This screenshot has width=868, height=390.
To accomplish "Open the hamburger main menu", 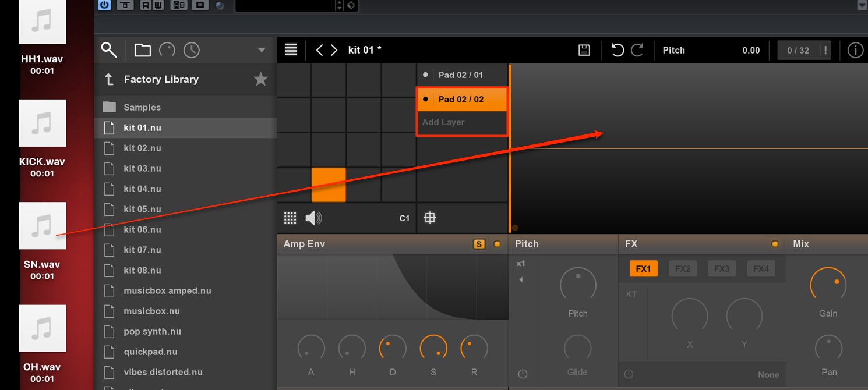I will click(x=291, y=49).
